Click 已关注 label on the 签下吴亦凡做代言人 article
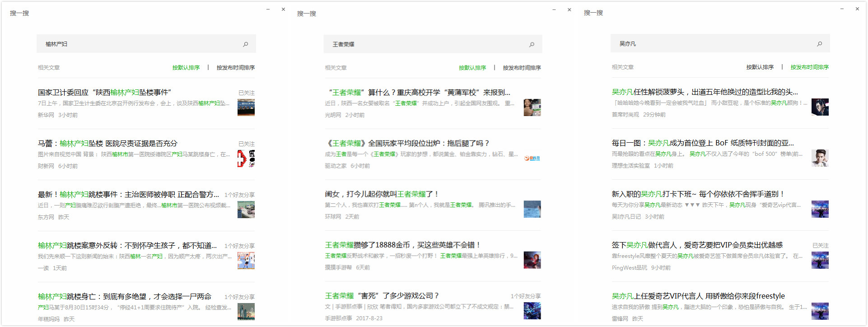Screen dimensions: 868x327 click(821, 246)
